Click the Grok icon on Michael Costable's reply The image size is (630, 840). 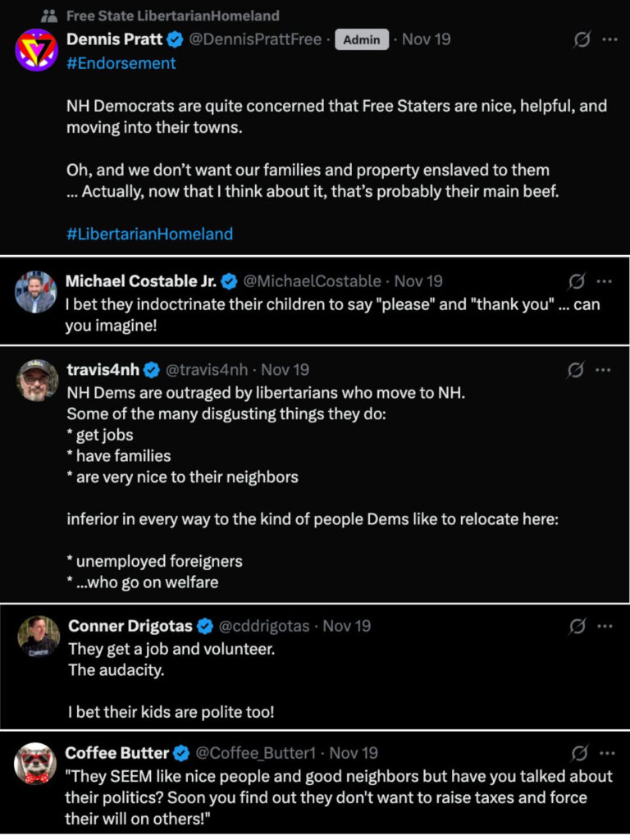[x=577, y=281]
